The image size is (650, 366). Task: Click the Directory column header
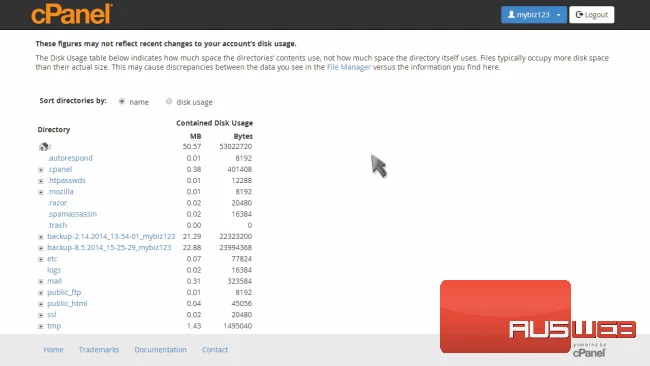pyautogui.click(x=54, y=129)
